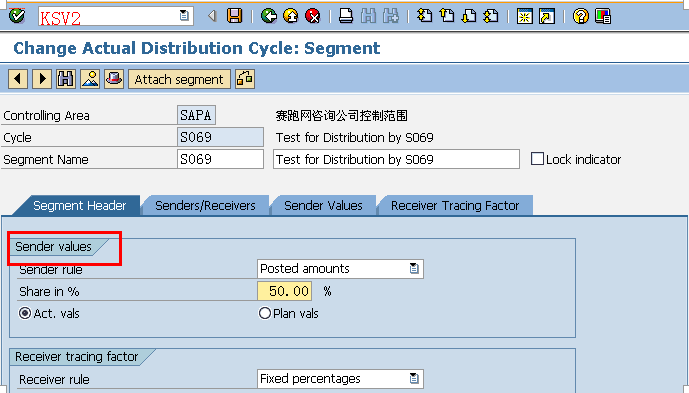Open the command field history dropdown
Viewport: 689px width, 393px height.
click(184, 16)
